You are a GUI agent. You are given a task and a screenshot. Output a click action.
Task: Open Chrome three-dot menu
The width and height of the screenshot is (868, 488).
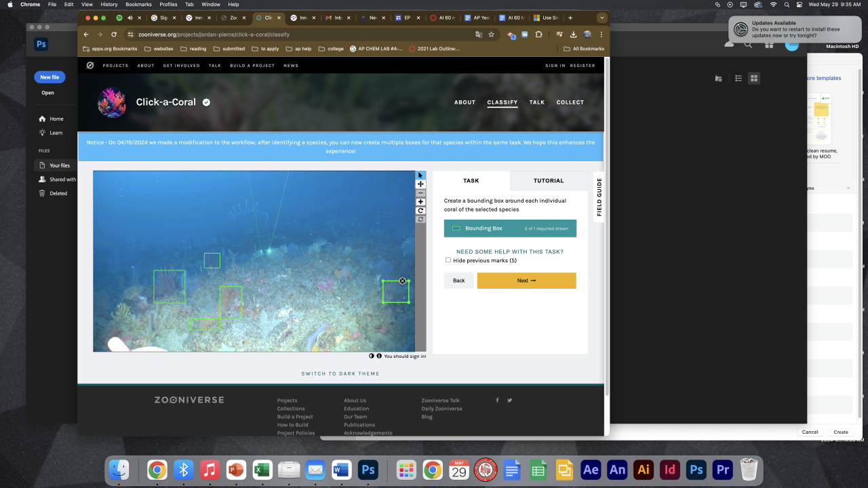point(601,35)
